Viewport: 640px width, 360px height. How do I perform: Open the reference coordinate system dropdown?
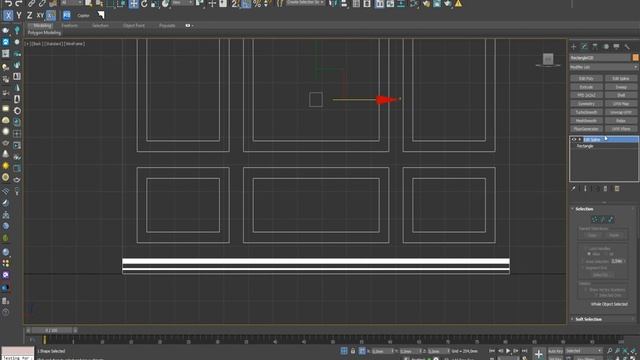pyautogui.click(x=182, y=3)
